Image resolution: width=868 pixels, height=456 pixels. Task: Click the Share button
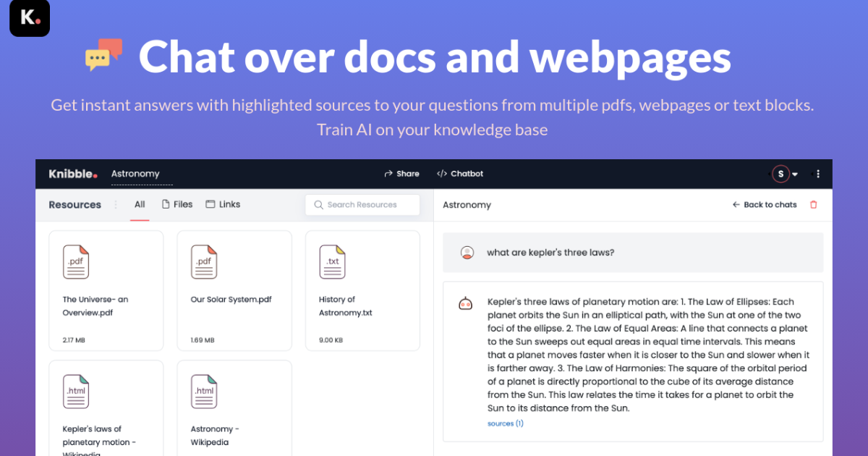click(401, 174)
